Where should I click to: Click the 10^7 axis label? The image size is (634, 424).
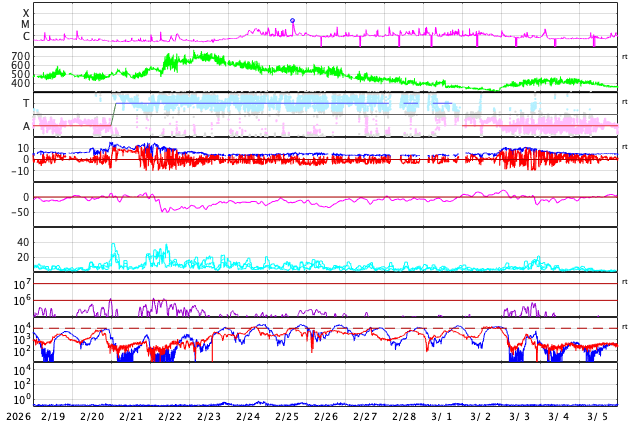tap(22, 286)
